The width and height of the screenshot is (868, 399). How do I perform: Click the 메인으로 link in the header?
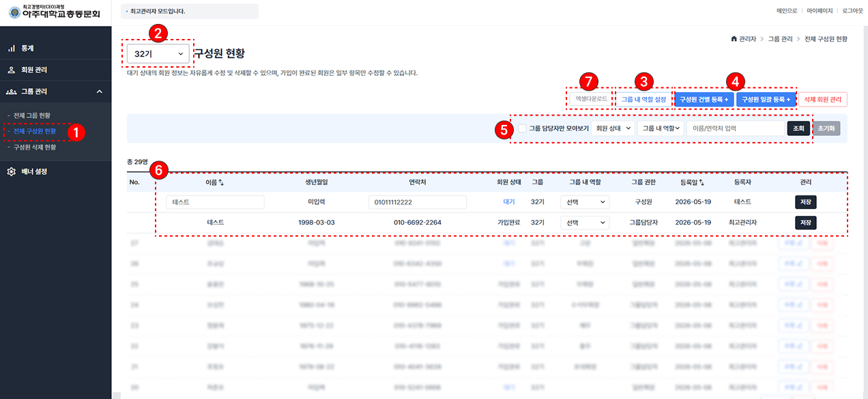787,11
